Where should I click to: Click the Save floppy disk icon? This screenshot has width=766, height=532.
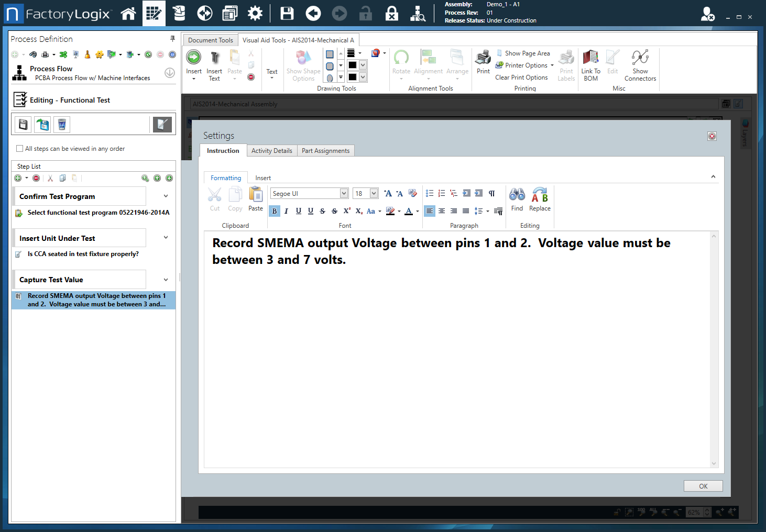[x=287, y=14]
